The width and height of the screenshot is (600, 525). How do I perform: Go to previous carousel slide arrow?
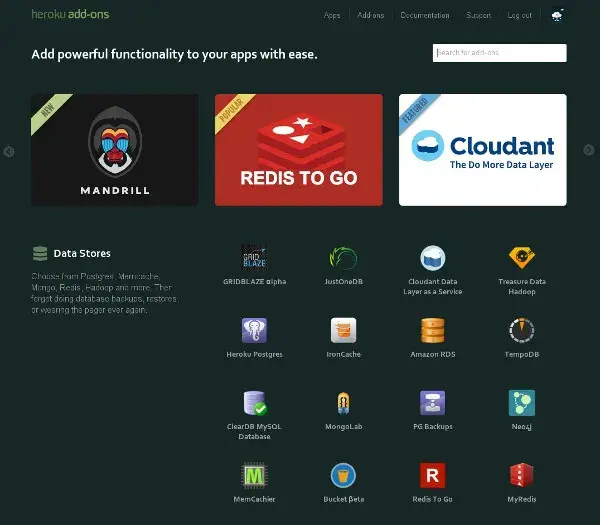click(9, 152)
